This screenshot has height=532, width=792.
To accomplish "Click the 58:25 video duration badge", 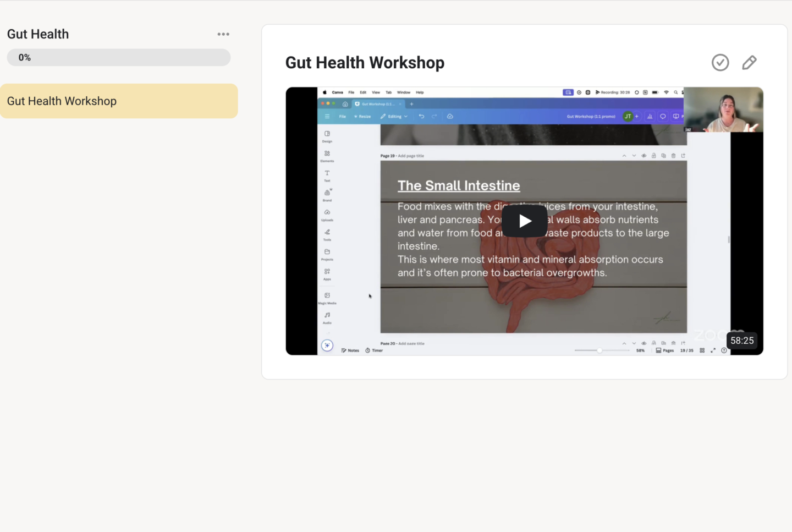I will pos(742,341).
